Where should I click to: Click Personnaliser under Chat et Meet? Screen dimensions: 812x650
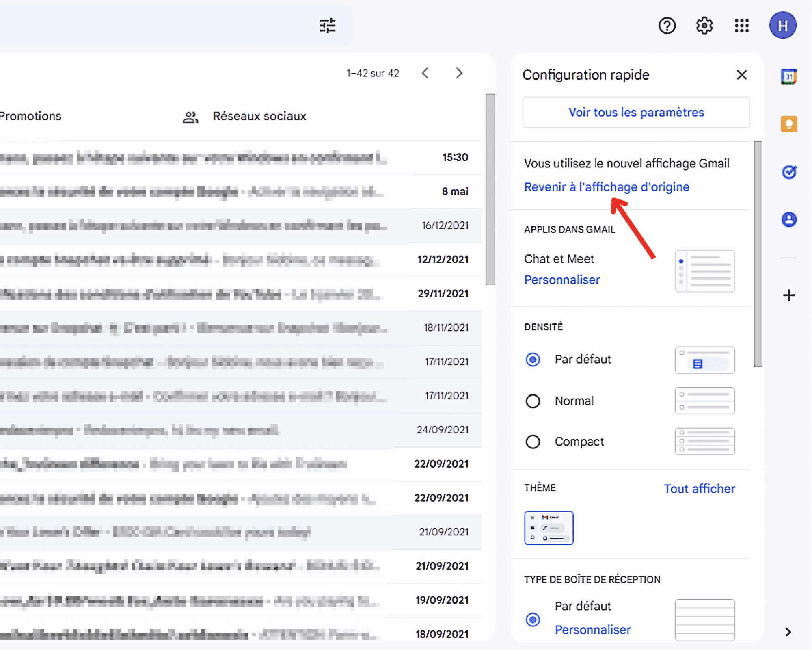coord(562,280)
